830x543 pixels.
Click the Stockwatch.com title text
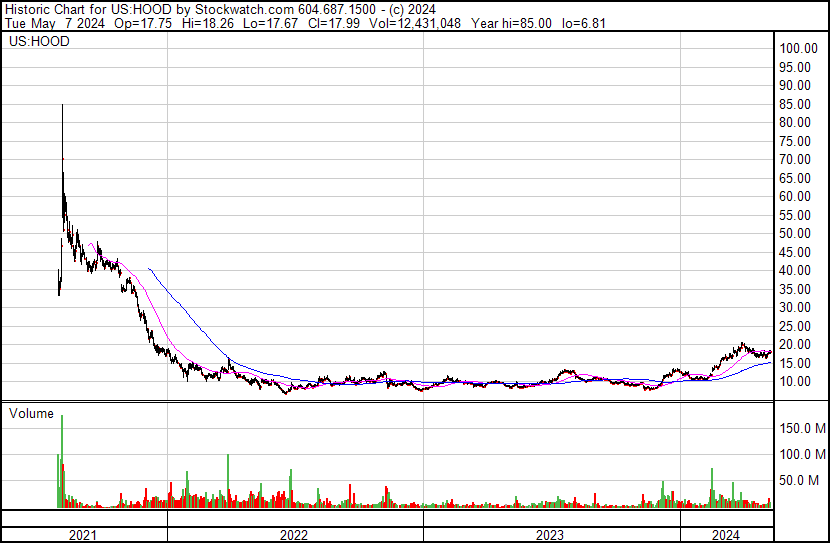point(245,10)
